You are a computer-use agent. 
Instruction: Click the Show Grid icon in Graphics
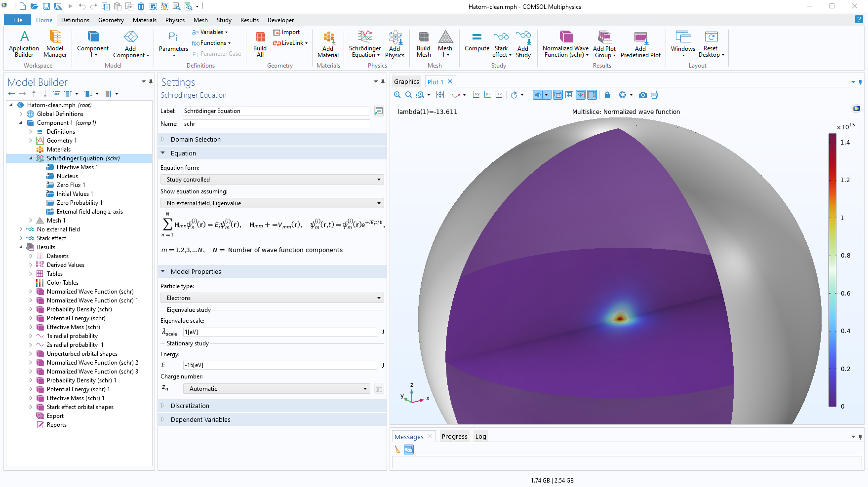pos(569,94)
